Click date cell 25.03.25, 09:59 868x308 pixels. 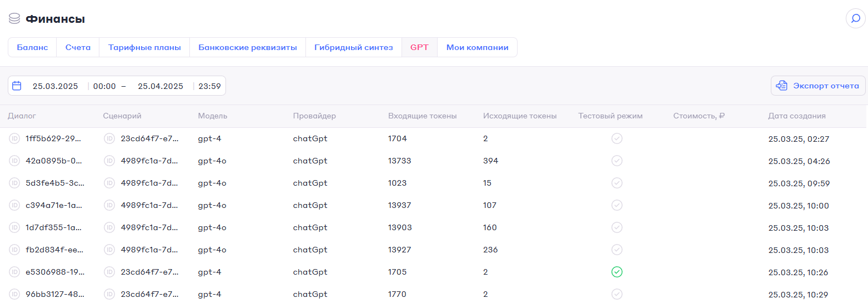pyautogui.click(x=799, y=183)
